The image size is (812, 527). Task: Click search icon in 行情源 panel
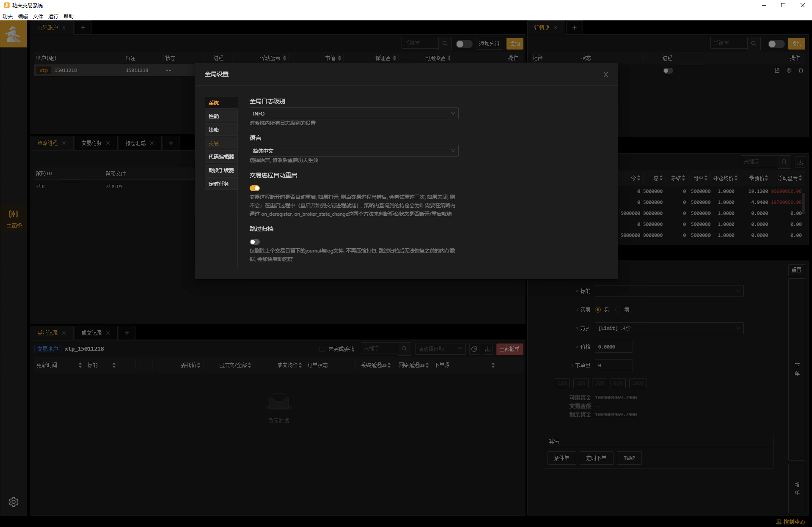754,43
